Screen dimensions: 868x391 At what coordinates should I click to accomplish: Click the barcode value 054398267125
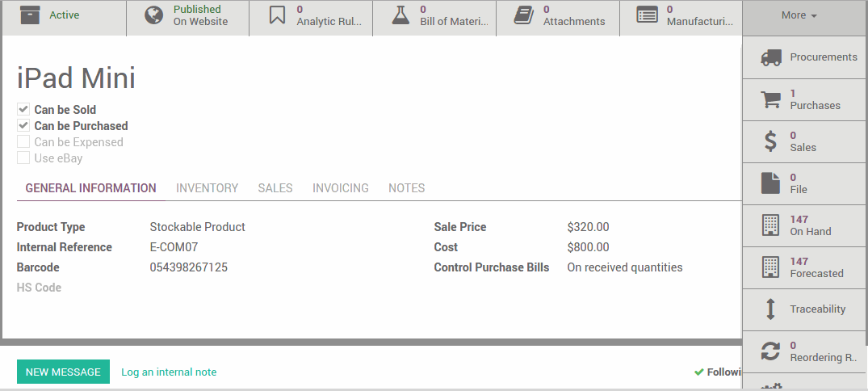(x=189, y=267)
